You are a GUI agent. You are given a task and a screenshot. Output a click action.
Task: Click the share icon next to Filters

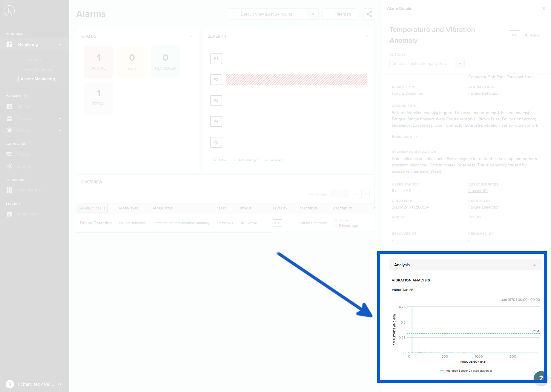pyautogui.click(x=369, y=14)
